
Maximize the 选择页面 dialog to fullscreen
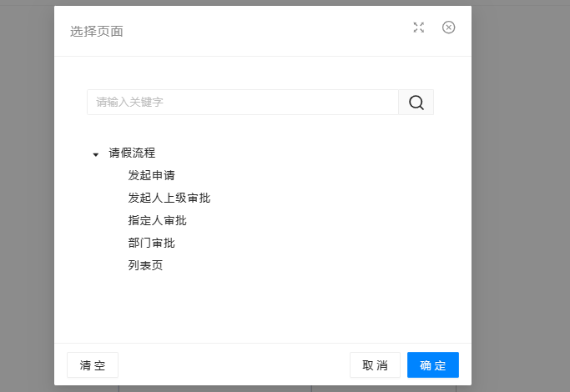pyautogui.click(x=419, y=28)
